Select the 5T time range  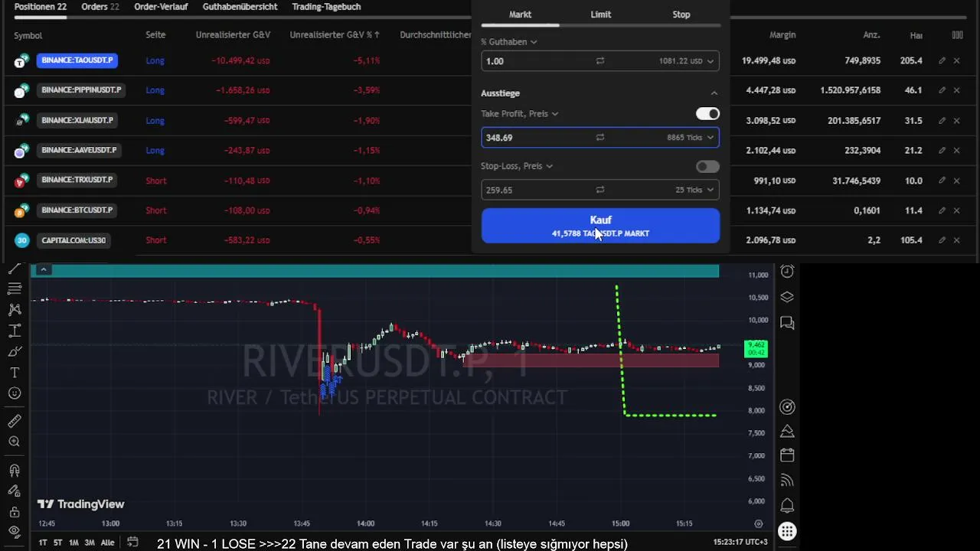pyautogui.click(x=58, y=543)
